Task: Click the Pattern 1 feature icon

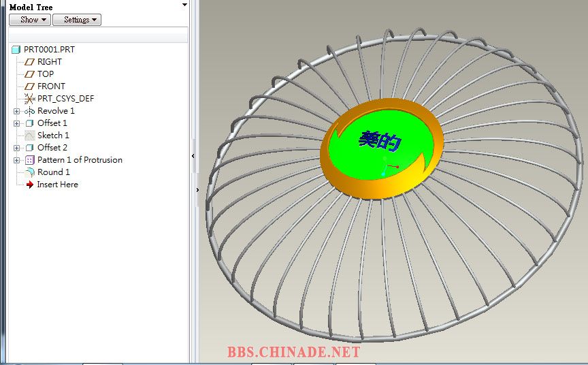Action: point(30,160)
